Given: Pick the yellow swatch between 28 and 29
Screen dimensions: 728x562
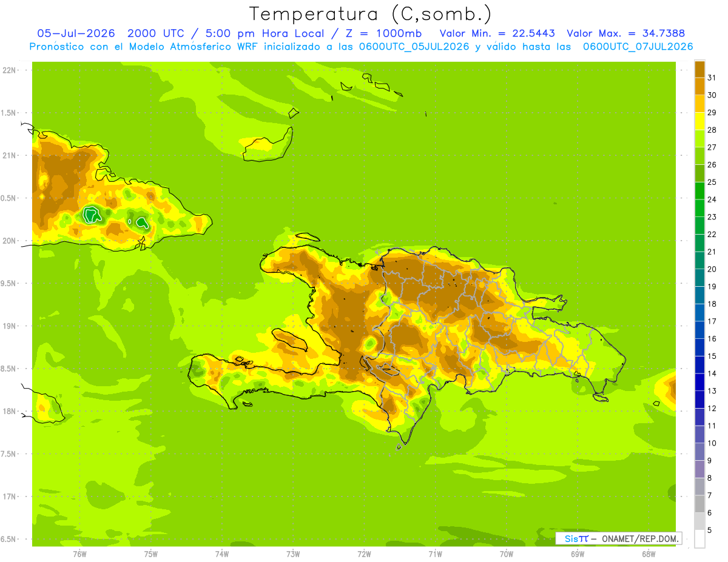Looking at the screenshot, I should [699, 121].
